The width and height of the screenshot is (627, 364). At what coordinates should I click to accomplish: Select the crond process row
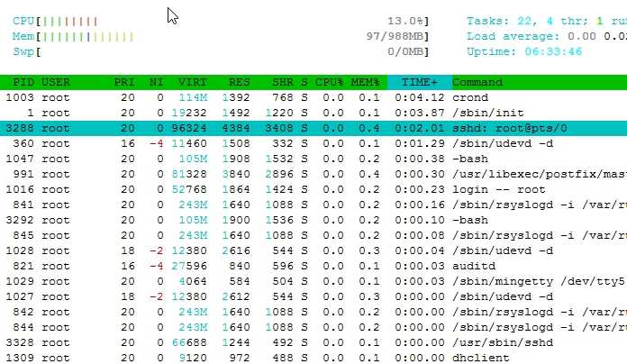click(313, 97)
